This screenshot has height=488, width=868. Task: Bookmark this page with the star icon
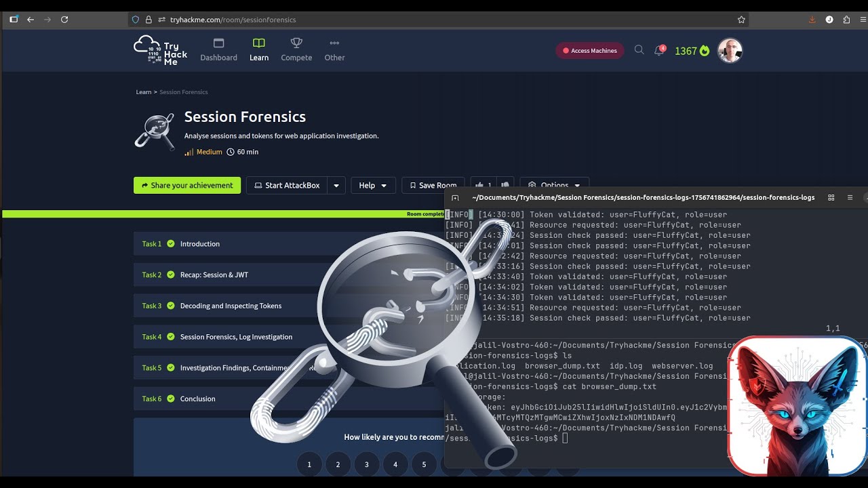point(741,20)
